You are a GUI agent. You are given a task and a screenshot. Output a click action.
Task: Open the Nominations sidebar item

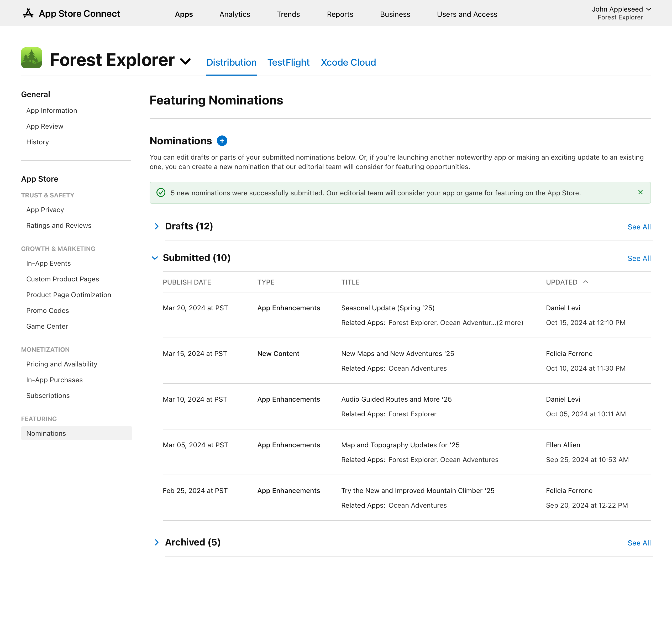[46, 433]
